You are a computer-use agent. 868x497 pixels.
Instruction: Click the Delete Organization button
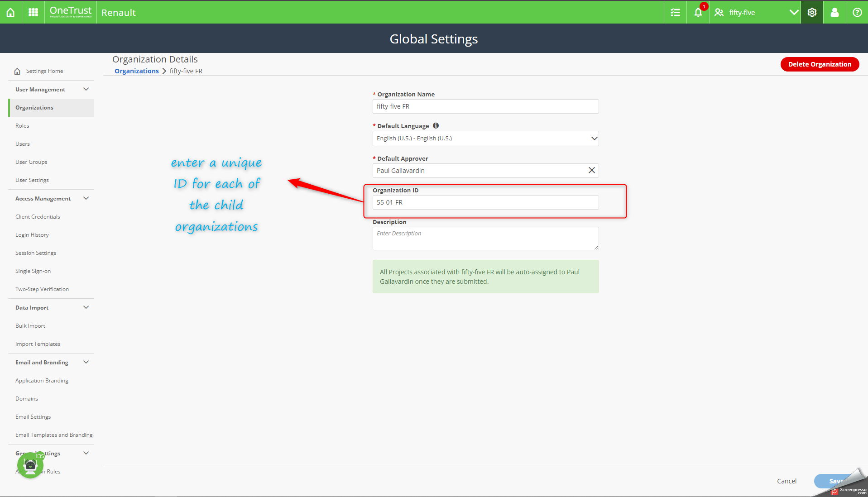coord(820,64)
